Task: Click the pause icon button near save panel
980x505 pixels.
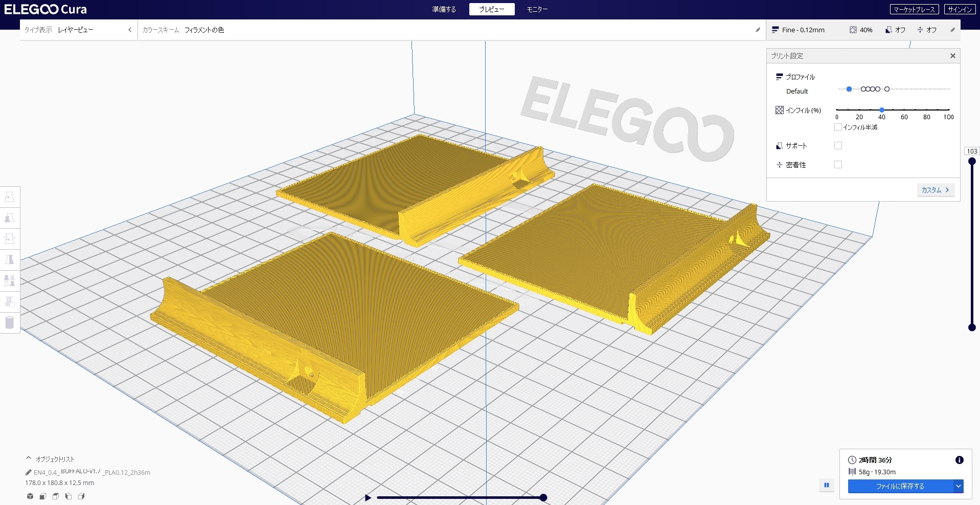Action: pyautogui.click(x=827, y=485)
